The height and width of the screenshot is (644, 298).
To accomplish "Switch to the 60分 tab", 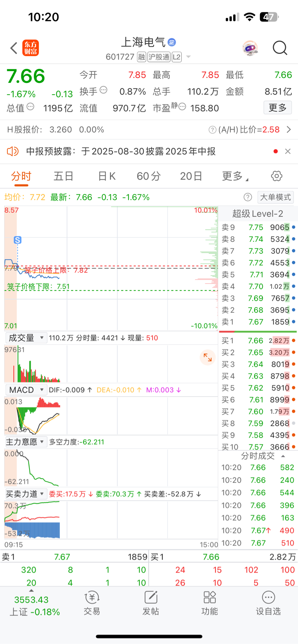I will click(149, 176).
